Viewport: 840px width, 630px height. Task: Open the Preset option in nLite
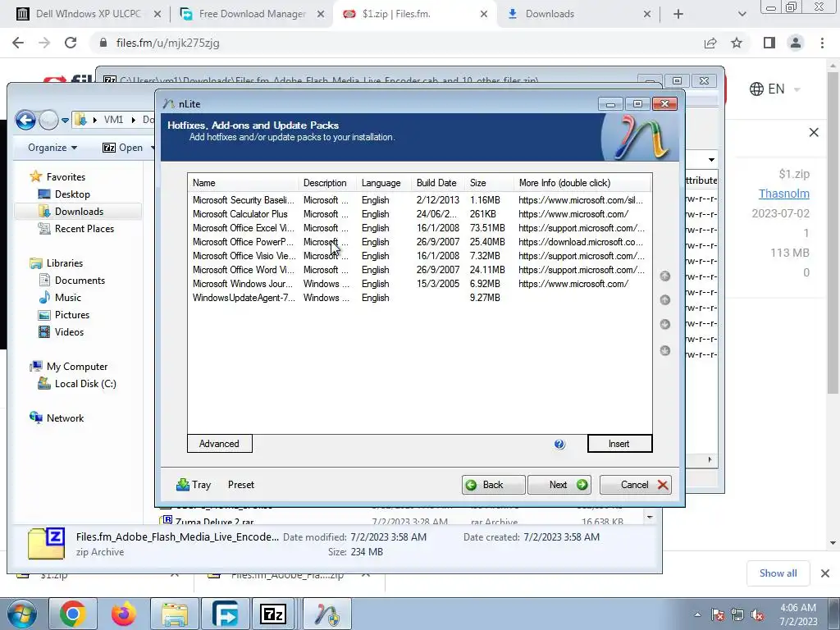pos(241,485)
